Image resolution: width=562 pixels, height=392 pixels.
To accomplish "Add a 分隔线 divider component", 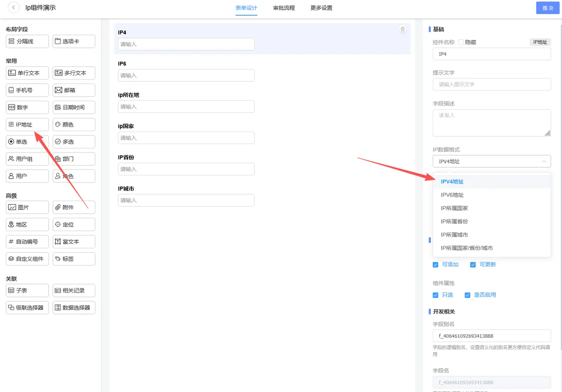I will (27, 41).
